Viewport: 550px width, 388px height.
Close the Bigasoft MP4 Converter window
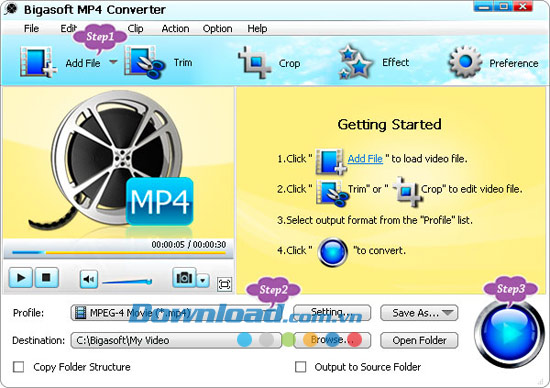point(523,6)
